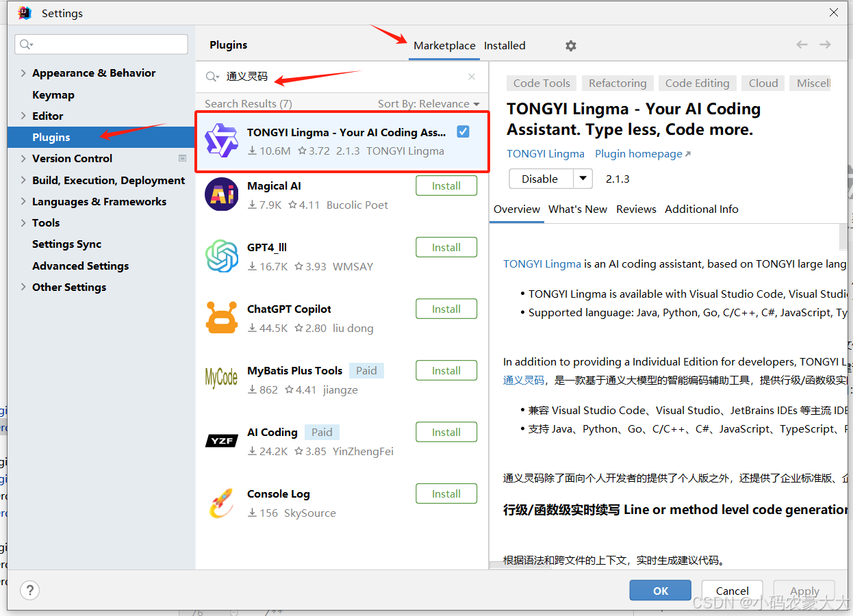Expand the Tools tree node
This screenshot has height=616, width=853.
point(23,222)
